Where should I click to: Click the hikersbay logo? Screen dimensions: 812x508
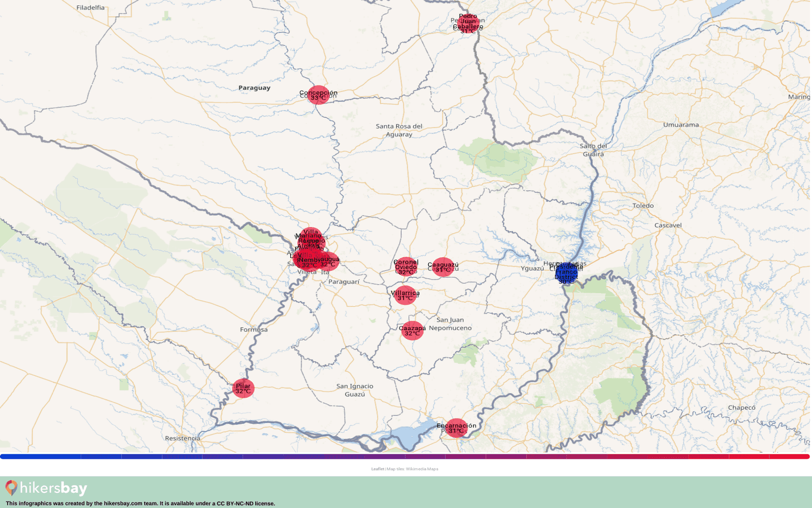point(47,488)
